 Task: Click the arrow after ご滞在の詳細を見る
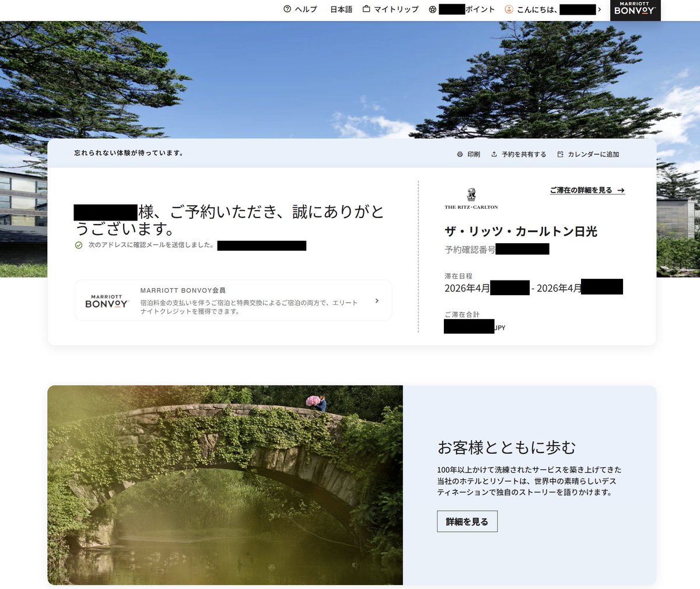pyautogui.click(x=621, y=191)
